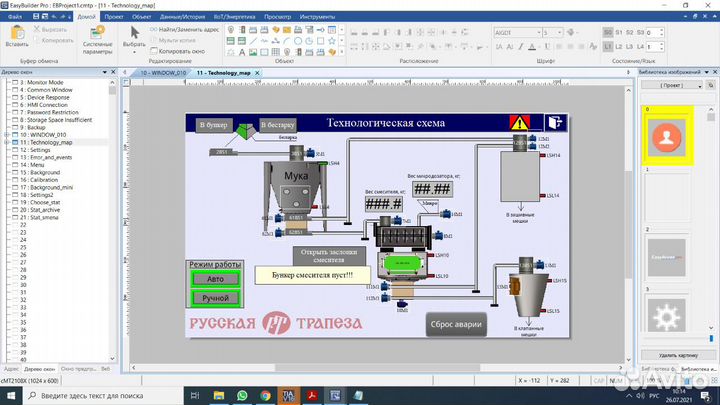The image size is (720, 405).
Task: Click 'Найти/Заменить адрес'
Action: pyautogui.click(x=185, y=29)
